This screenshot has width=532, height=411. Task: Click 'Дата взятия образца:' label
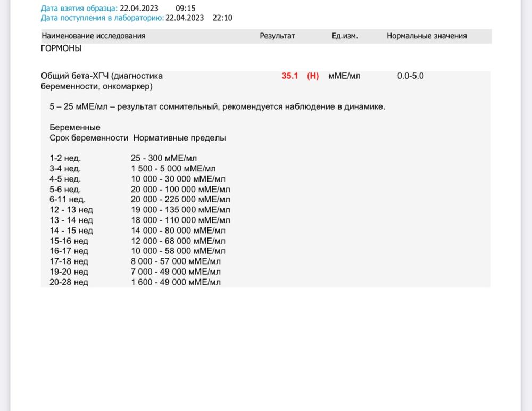pos(79,8)
